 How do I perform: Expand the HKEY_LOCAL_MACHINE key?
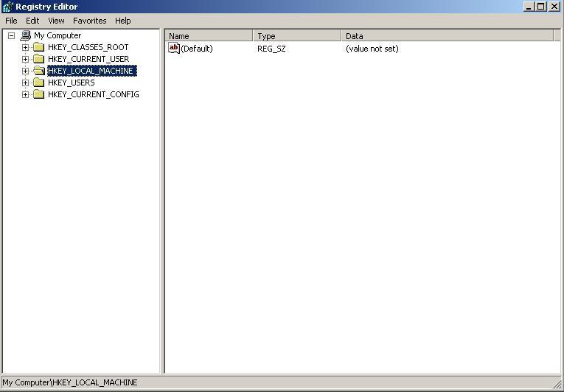pos(25,71)
